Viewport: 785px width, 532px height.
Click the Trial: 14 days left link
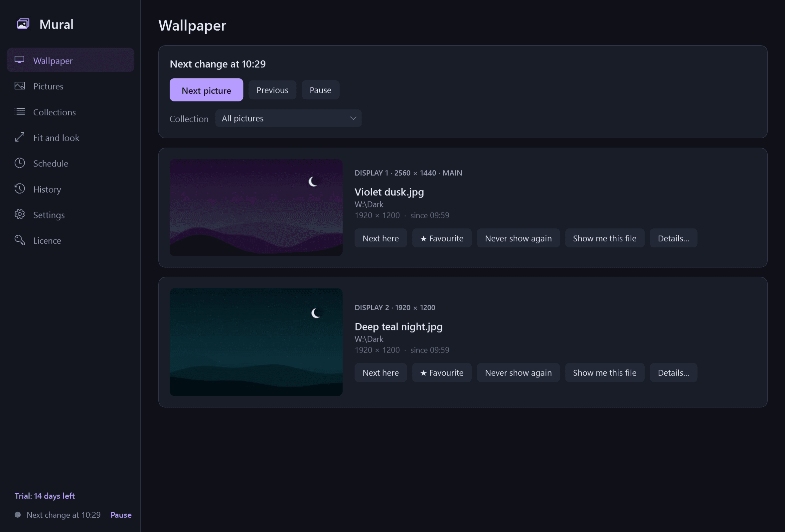(45, 495)
